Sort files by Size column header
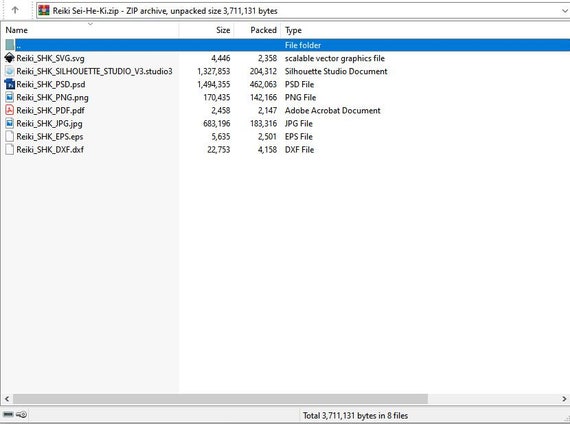The height and width of the screenshot is (424, 570). point(223,30)
